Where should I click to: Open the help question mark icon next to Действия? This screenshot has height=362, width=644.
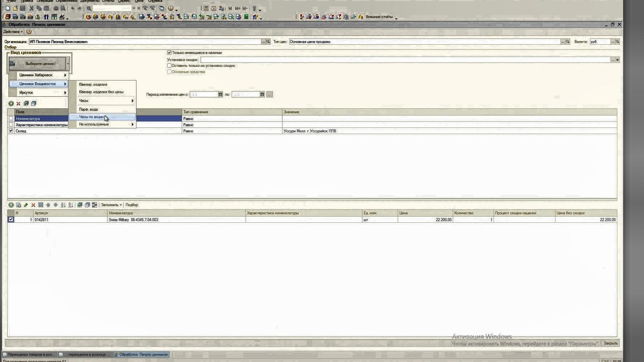pyautogui.click(x=29, y=32)
